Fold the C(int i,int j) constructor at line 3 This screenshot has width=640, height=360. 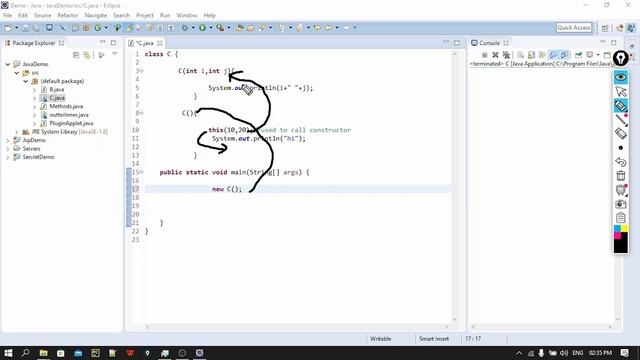pyautogui.click(x=142, y=71)
